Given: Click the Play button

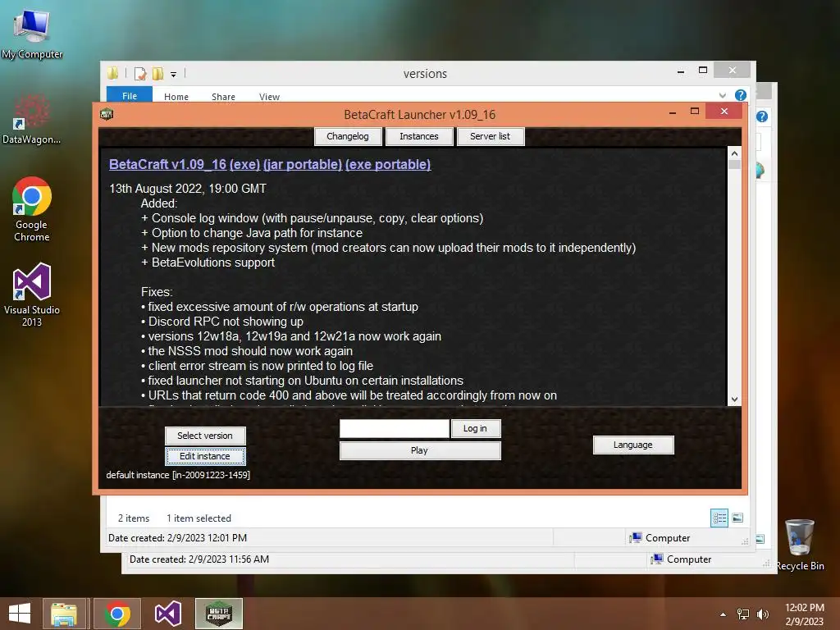Looking at the screenshot, I should coord(420,450).
